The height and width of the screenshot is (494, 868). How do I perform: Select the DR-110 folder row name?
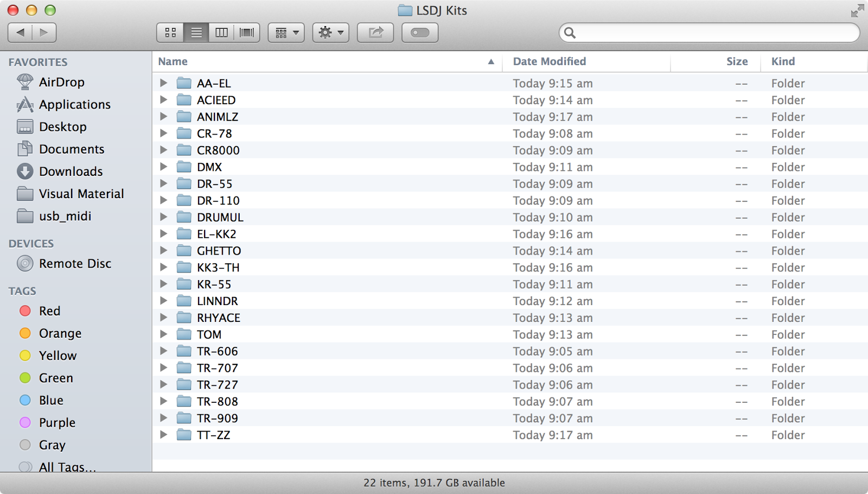[218, 200]
